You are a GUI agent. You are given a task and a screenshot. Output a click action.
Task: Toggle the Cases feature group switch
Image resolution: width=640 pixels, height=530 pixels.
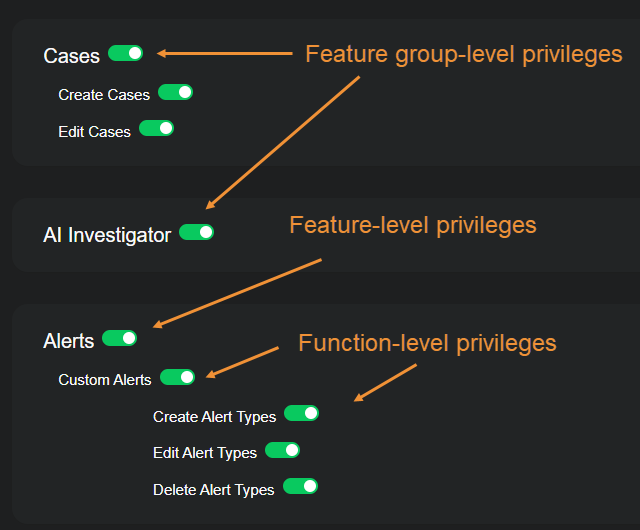pyautogui.click(x=125, y=53)
